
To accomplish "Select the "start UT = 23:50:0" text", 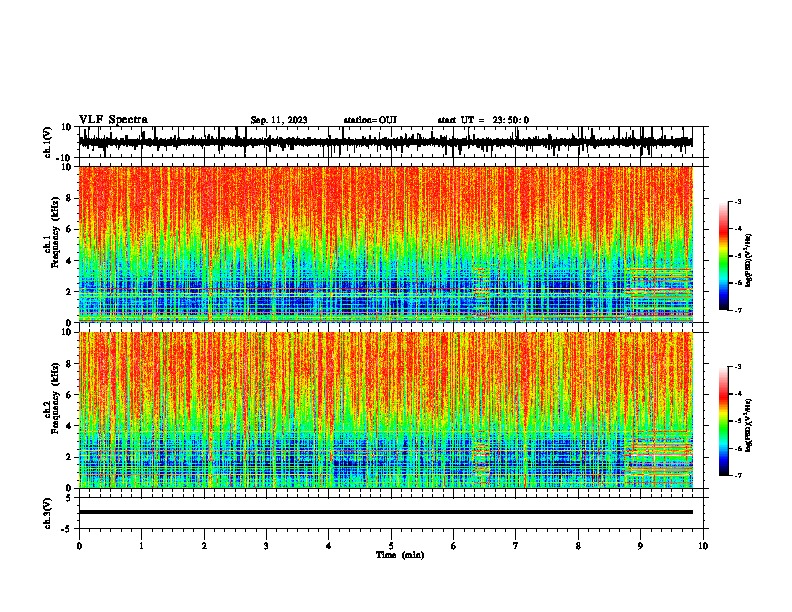I will (x=483, y=120).
